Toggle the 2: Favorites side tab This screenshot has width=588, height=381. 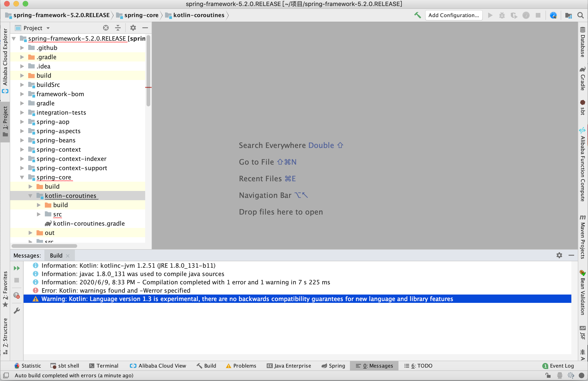[5, 289]
